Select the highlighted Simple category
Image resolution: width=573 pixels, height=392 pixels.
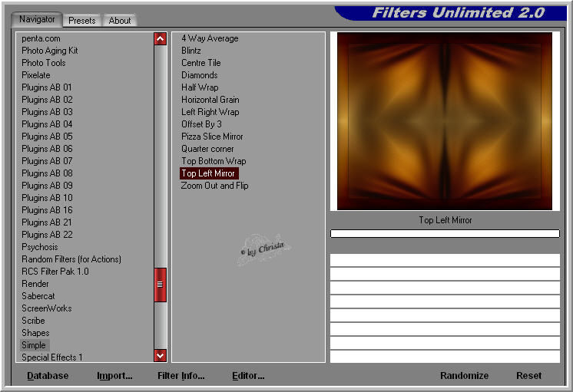[x=34, y=345]
